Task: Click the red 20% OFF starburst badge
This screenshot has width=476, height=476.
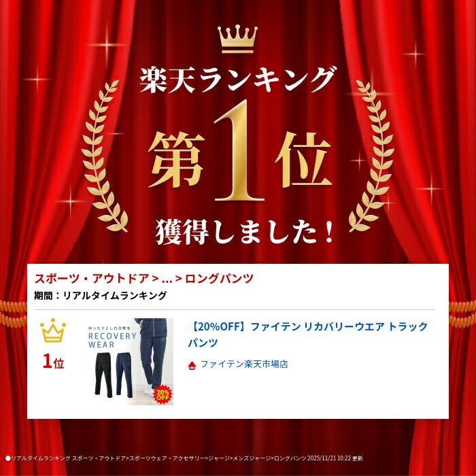Action: pyautogui.click(x=163, y=394)
